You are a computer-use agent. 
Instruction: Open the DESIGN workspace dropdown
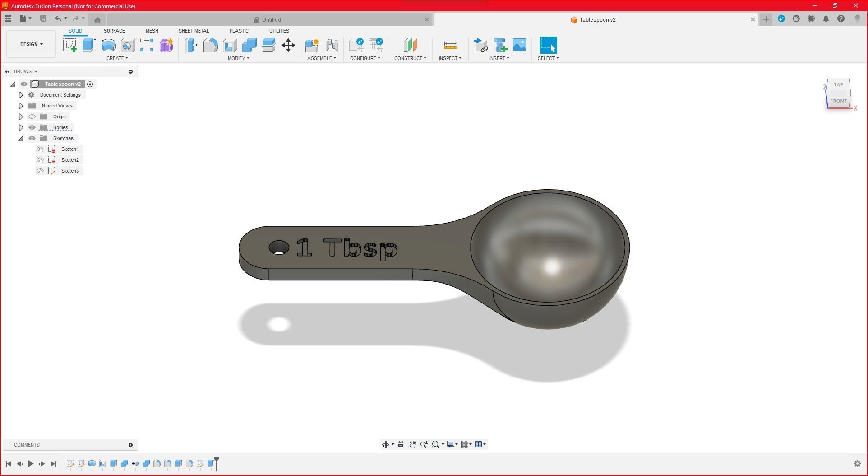(31, 44)
